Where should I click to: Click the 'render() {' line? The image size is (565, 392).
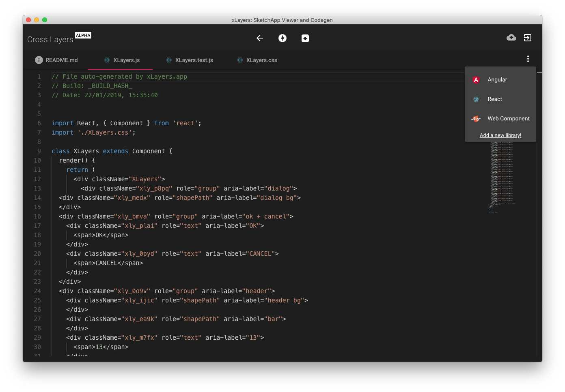click(x=77, y=161)
